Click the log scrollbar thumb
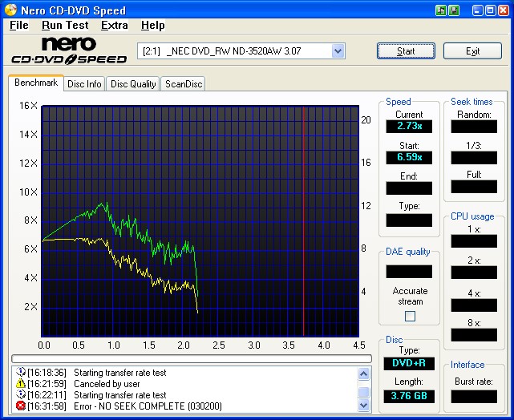This screenshot has height=420, width=514. tap(364, 392)
